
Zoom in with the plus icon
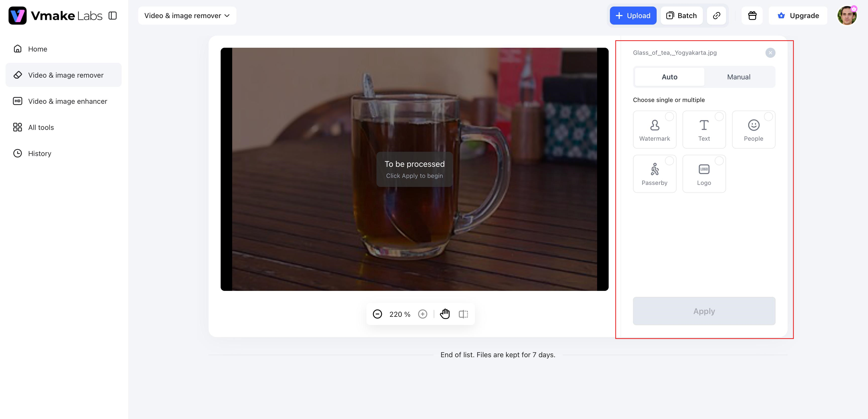point(422,314)
